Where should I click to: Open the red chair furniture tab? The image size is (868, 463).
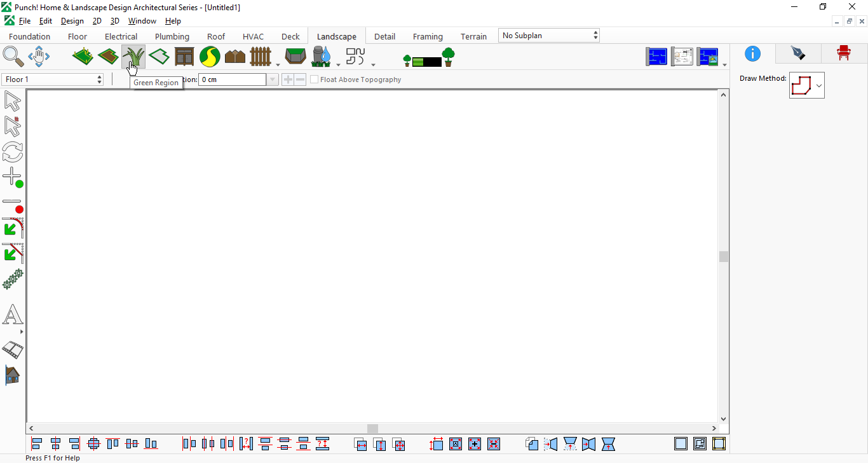(x=844, y=53)
